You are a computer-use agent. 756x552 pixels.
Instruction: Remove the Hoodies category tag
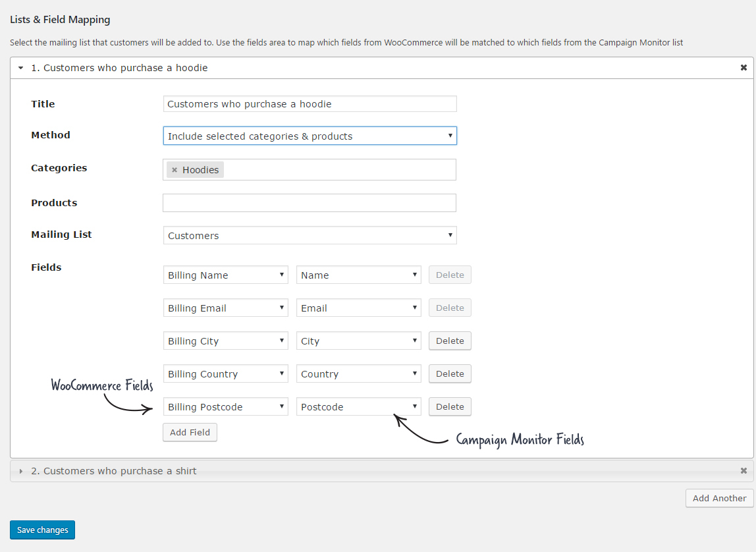click(x=175, y=170)
